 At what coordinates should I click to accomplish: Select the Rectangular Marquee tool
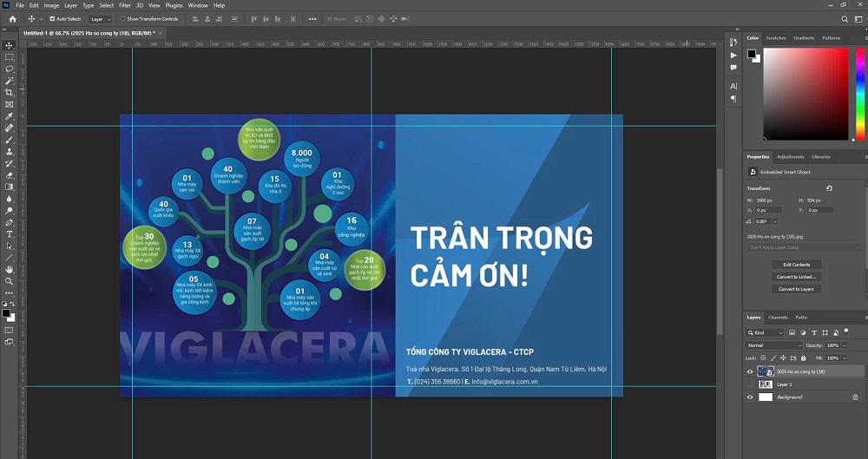coord(9,57)
